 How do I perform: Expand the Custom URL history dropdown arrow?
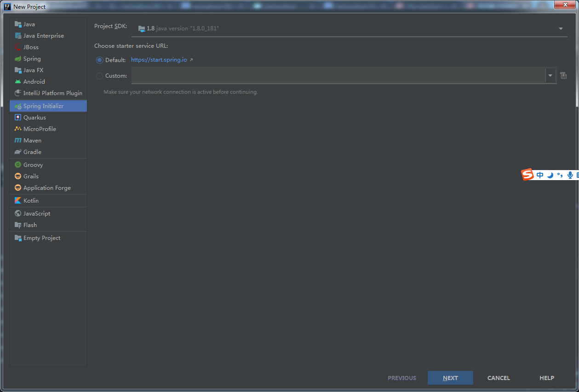pos(550,76)
